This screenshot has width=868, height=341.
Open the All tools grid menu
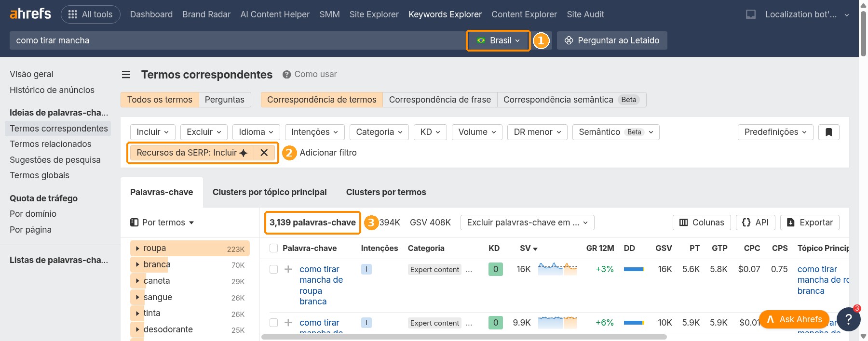[91, 14]
